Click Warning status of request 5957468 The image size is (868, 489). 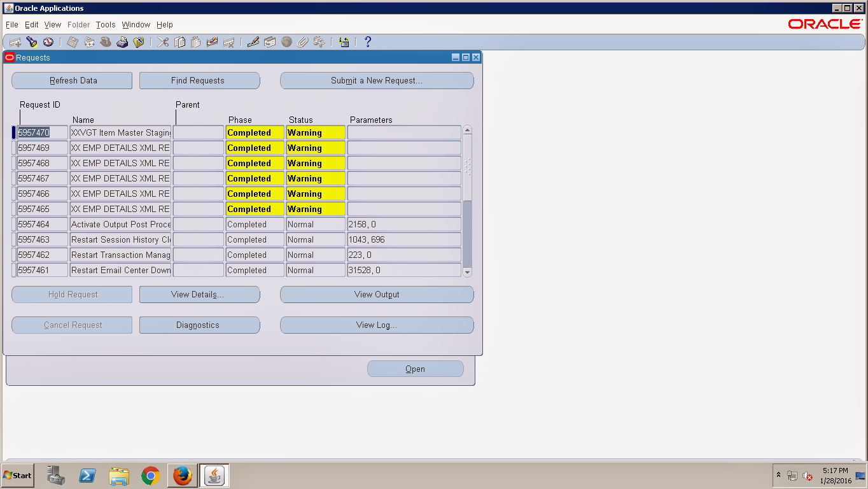pos(316,164)
